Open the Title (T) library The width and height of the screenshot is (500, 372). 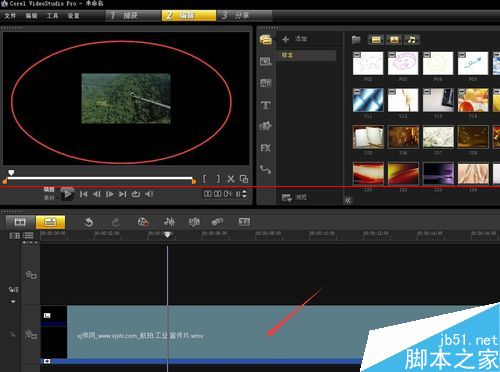coord(266,105)
